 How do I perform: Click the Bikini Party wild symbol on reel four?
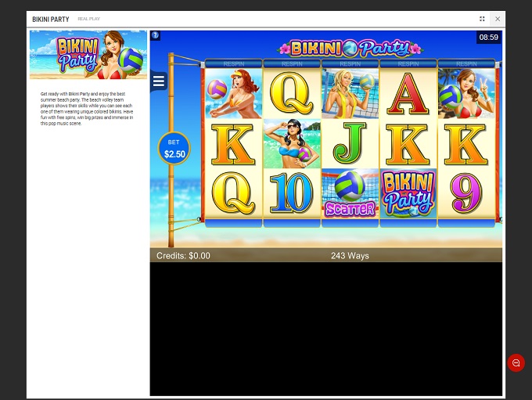coord(408,193)
